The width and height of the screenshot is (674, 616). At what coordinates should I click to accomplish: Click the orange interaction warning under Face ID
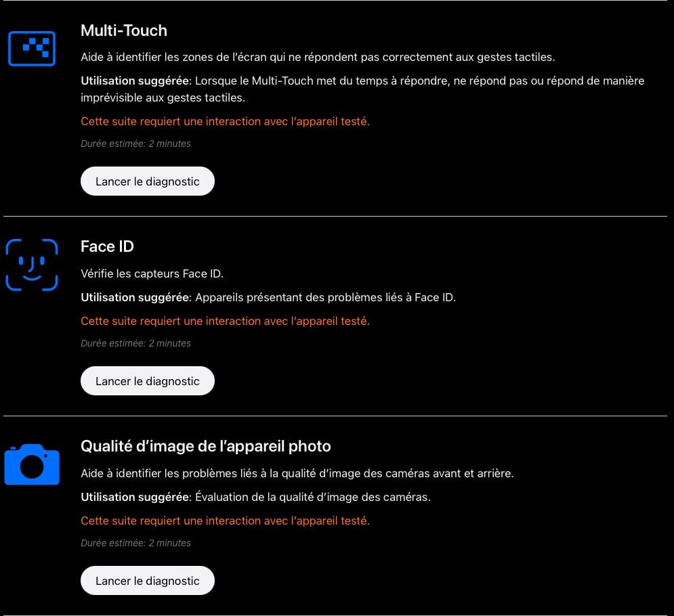point(225,321)
